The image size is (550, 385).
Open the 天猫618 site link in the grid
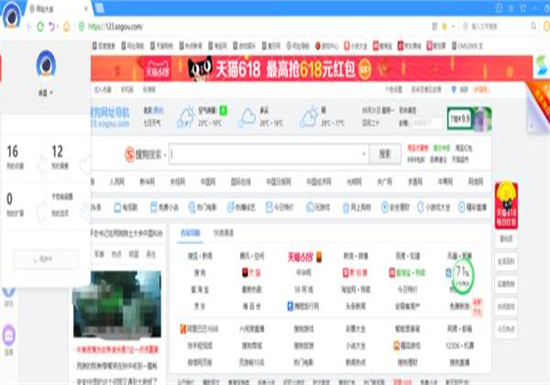tap(304, 257)
